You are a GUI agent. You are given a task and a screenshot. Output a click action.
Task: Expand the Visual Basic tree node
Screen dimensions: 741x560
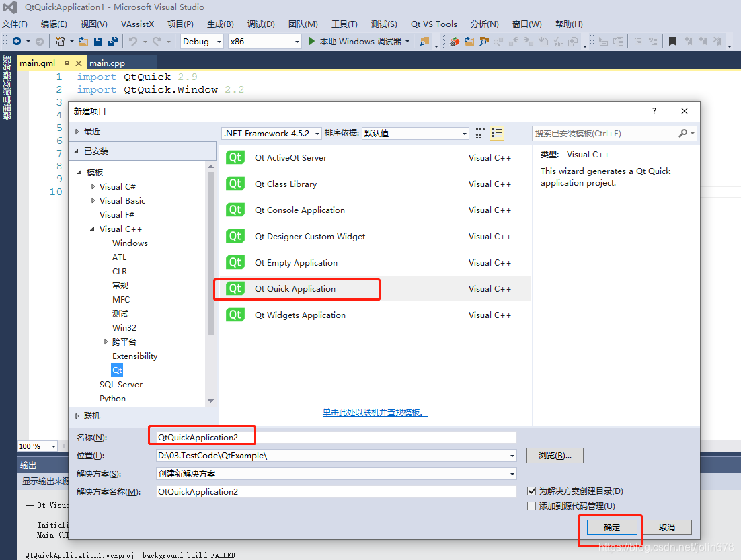(x=93, y=201)
